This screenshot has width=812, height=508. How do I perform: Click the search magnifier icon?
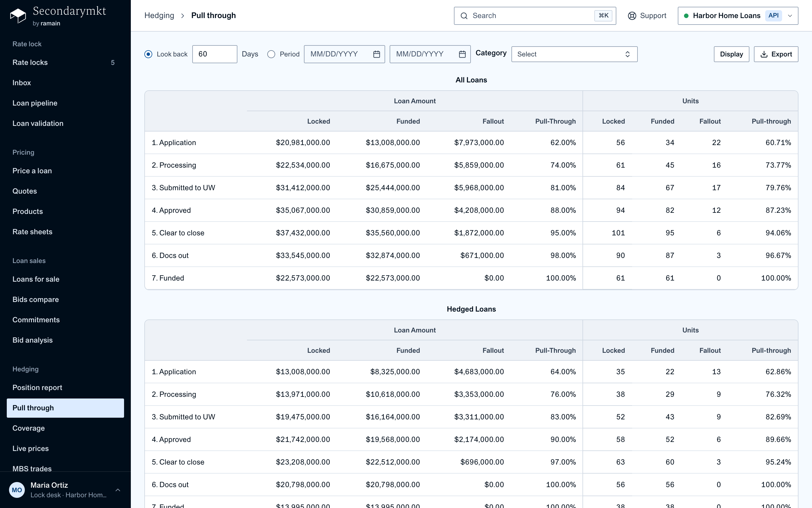click(x=464, y=16)
